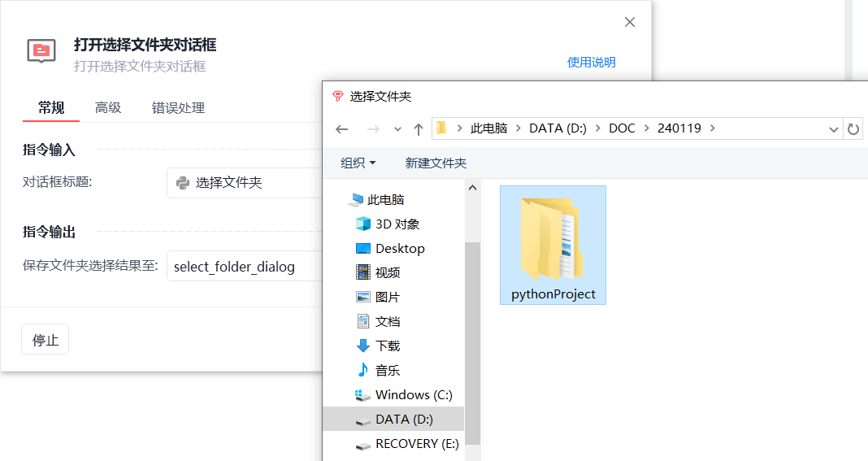868x461 pixels.
Task: Open the 3D 对象 folder
Action: point(388,224)
